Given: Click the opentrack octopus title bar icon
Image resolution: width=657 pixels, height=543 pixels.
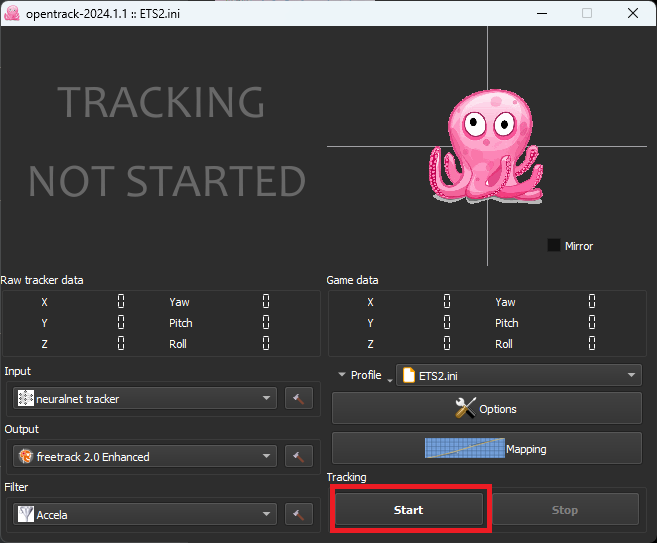Looking at the screenshot, I should tap(12, 13).
